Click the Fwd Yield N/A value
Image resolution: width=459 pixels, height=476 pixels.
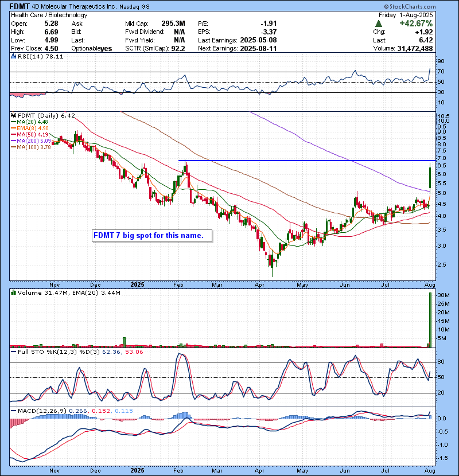pyautogui.click(x=180, y=40)
